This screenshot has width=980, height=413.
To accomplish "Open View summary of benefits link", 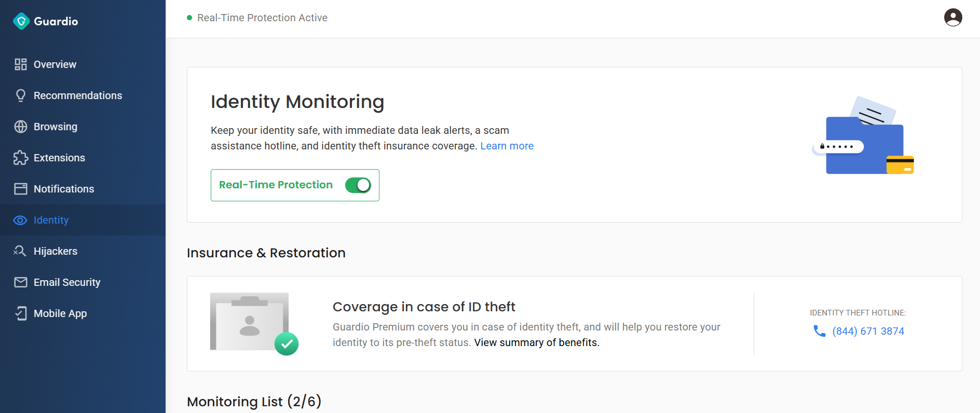I will pyautogui.click(x=537, y=342).
